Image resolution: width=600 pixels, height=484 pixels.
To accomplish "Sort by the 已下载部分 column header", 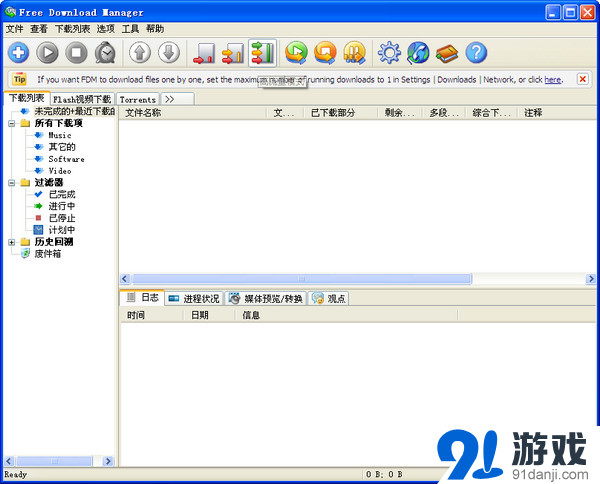I will 341,113.
